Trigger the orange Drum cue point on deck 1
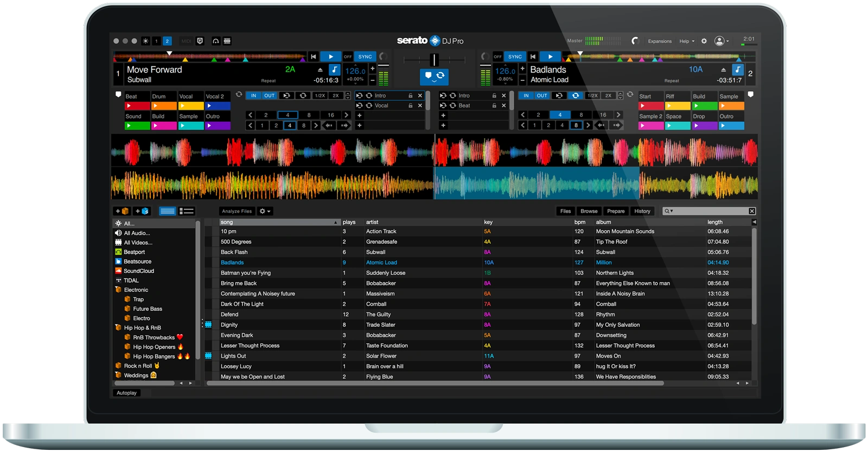The image size is (868, 452). 163,106
